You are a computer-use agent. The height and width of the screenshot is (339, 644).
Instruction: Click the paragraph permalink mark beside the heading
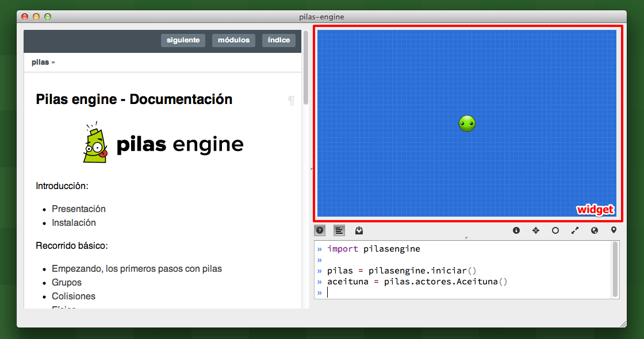click(291, 100)
